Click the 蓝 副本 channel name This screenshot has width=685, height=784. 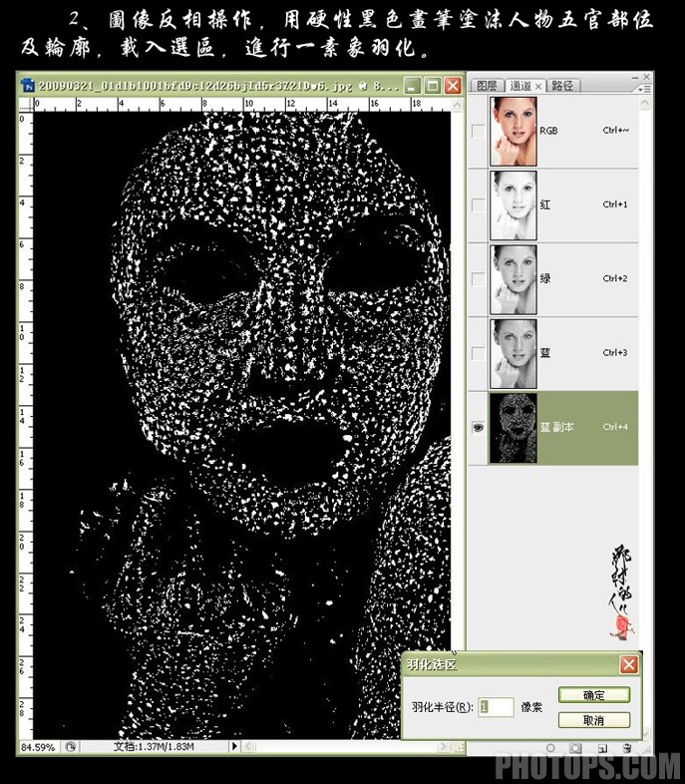point(556,427)
